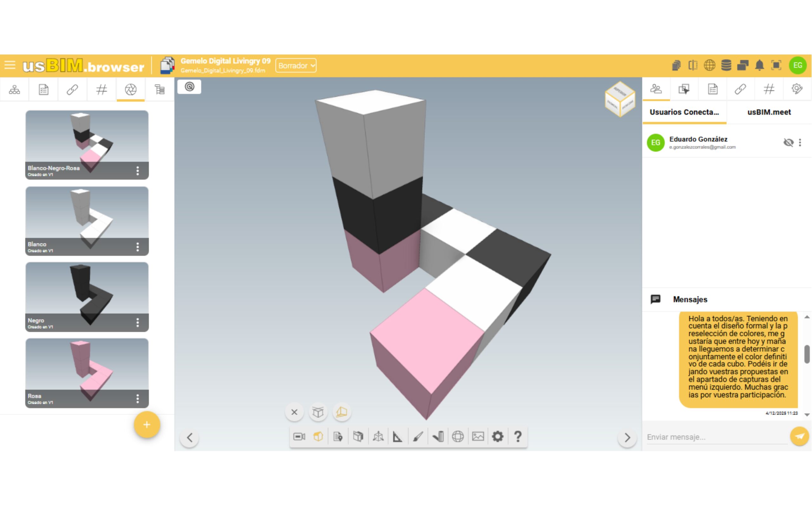Viewport: 812px width, 512px height.
Task: Click the globe icon in bottom toolbar
Action: click(458, 437)
